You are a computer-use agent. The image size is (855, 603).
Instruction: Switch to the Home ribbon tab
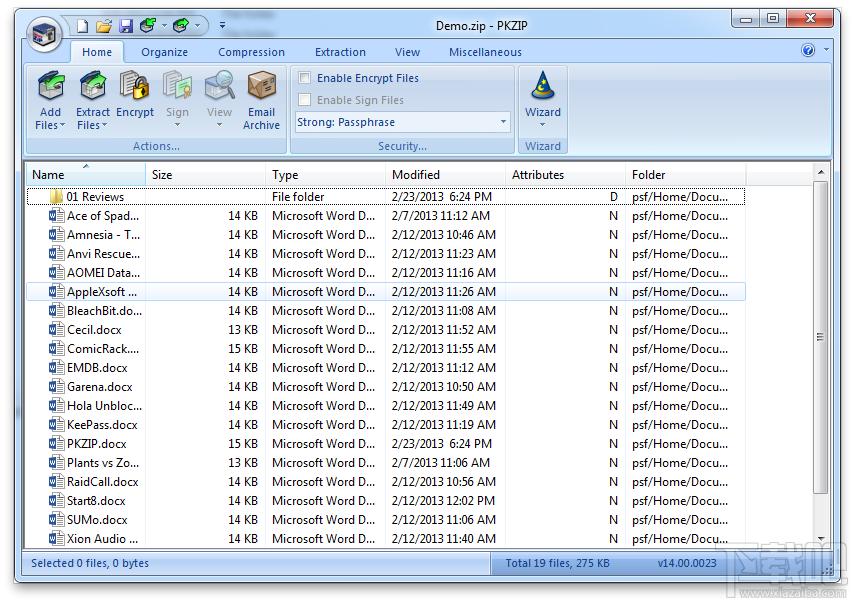pyautogui.click(x=97, y=52)
